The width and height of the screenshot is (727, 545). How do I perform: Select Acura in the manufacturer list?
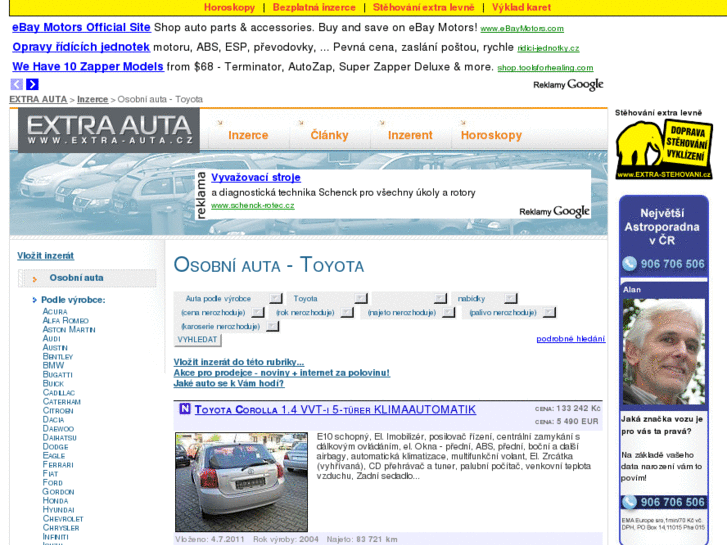click(55, 311)
